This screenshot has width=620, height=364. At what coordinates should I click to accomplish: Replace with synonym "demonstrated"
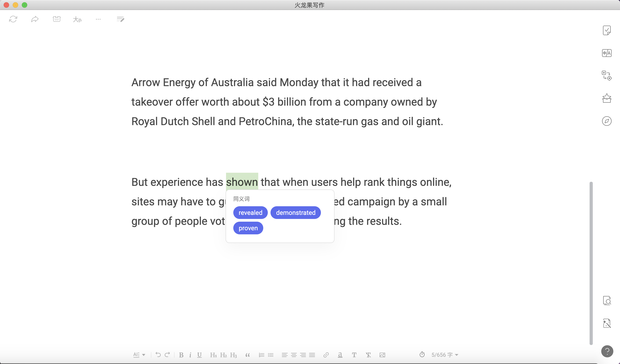click(x=295, y=213)
